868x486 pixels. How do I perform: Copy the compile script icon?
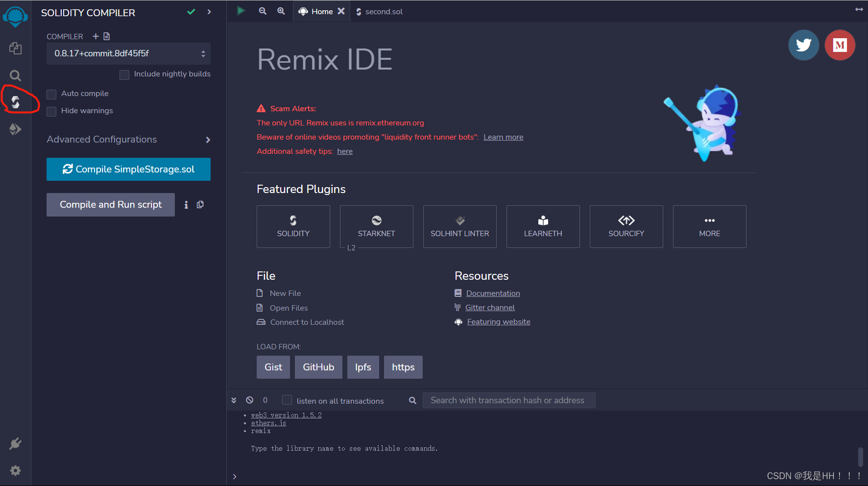[200, 205]
